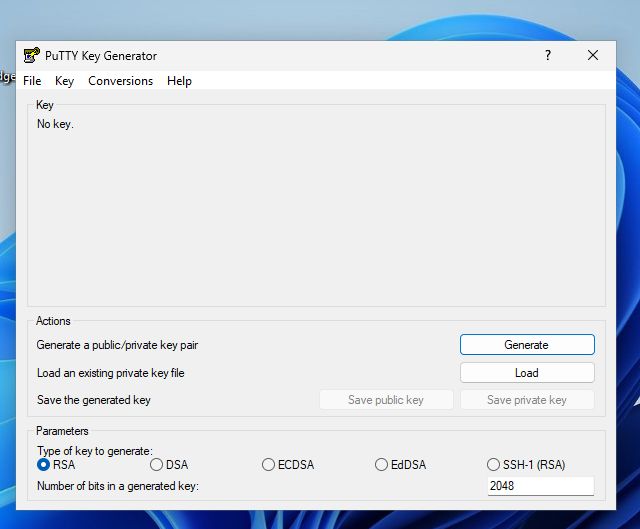This screenshot has height=529, width=640.
Task: Switch key type to ECDSA
Action: [269, 465]
